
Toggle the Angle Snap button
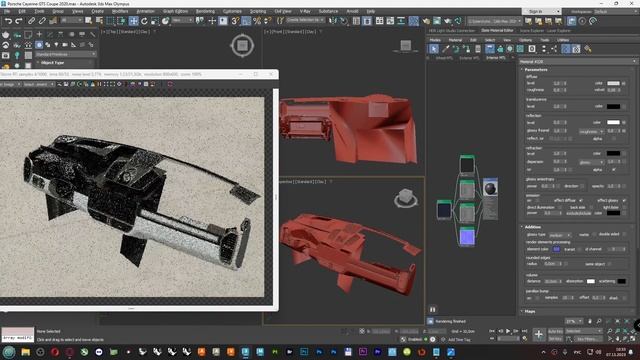click(x=246, y=21)
